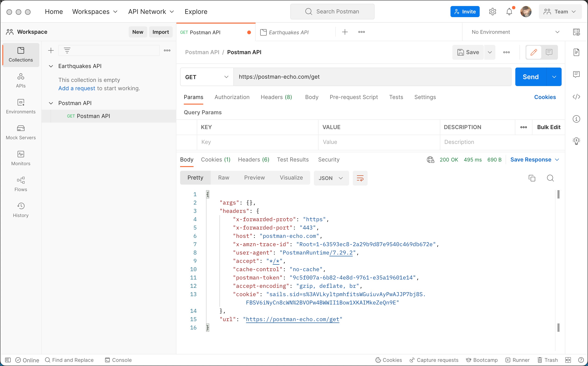
Task: Toggle the two-pane layout view
Action: (x=568, y=360)
